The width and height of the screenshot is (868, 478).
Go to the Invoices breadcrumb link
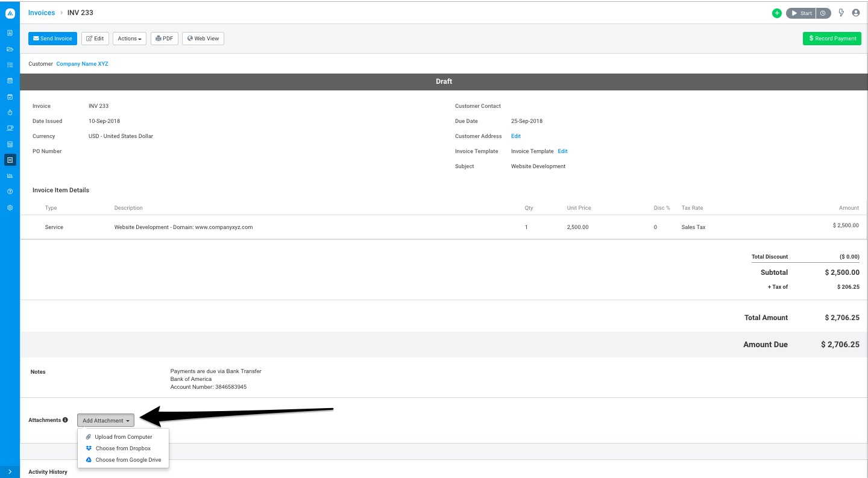(x=42, y=13)
